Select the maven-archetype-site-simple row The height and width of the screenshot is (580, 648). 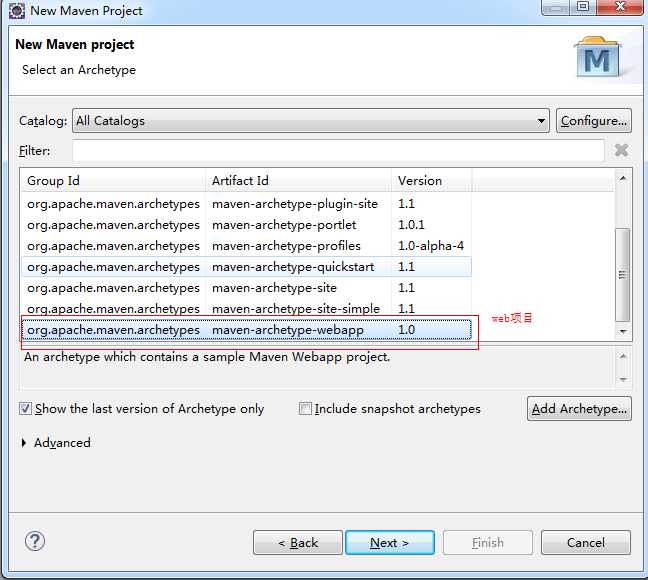coord(246,309)
